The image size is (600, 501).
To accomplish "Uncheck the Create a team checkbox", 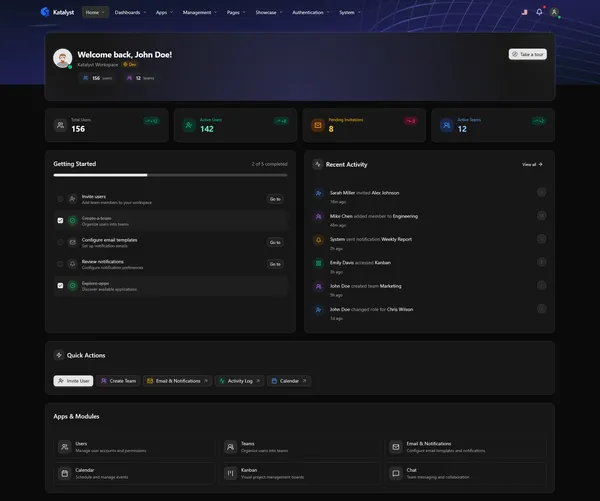I will point(60,220).
